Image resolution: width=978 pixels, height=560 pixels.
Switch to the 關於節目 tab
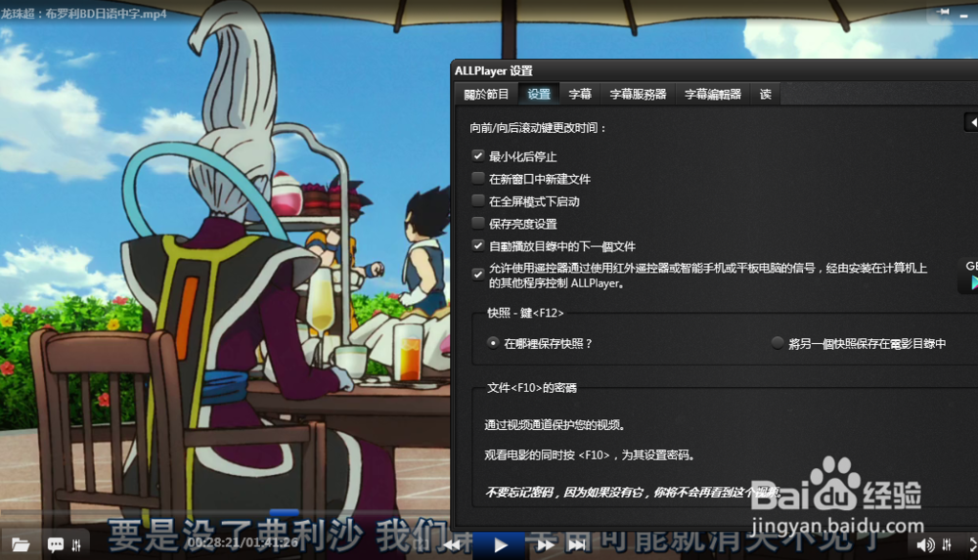click(x=486, y=94)
